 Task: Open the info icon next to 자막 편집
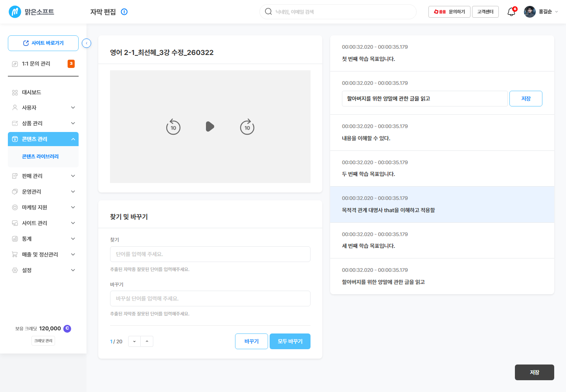tap(124, 12)
